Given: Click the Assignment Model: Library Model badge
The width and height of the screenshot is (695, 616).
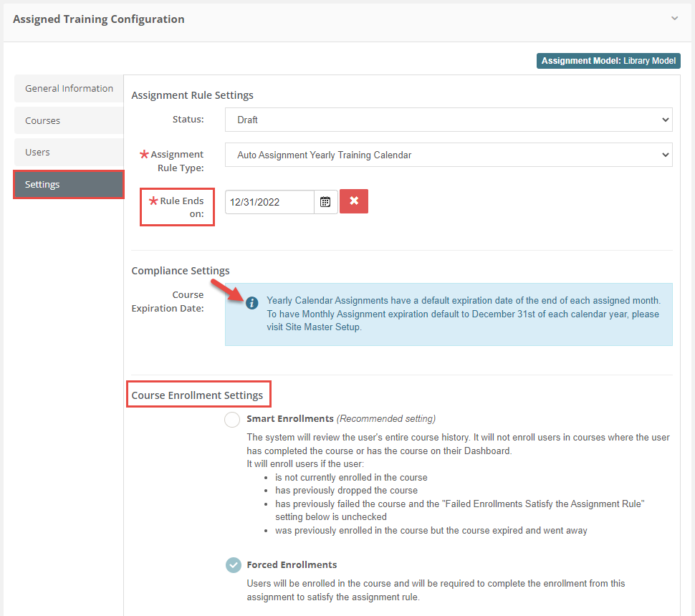Looking at the screenshot, I should click(608, 61).
